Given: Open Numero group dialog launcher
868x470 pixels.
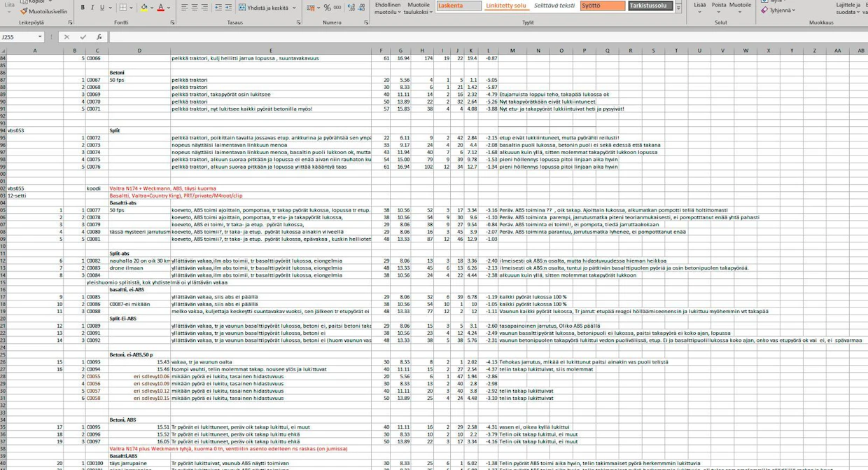Looking at the screenshot, I should click(366, 23).
